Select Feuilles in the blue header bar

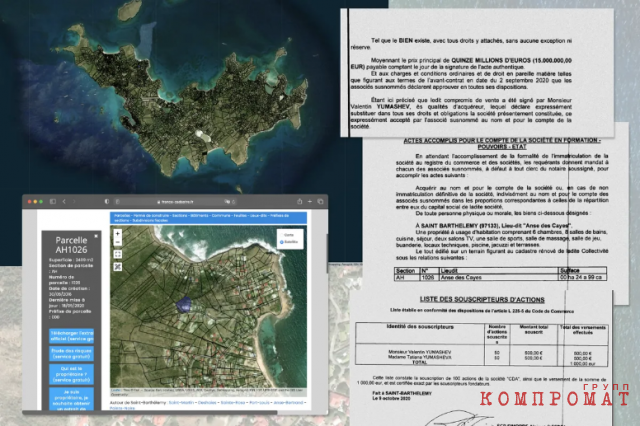click(242, 215)
